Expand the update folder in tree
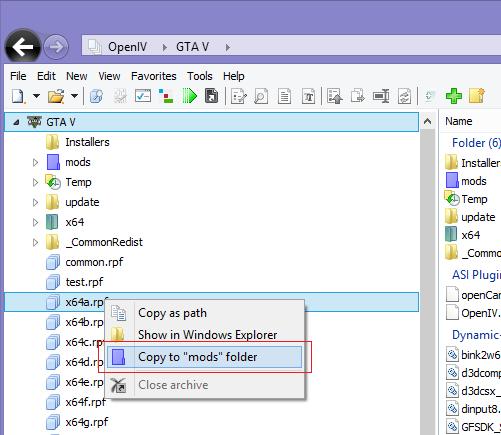 35,202
